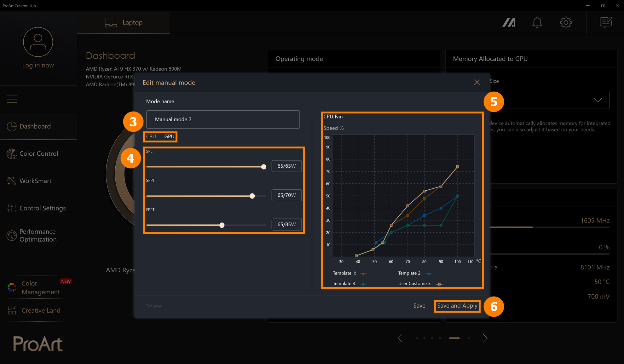The image size is (624, 364).
Task: Click the Save button
Action: (419, 306)
